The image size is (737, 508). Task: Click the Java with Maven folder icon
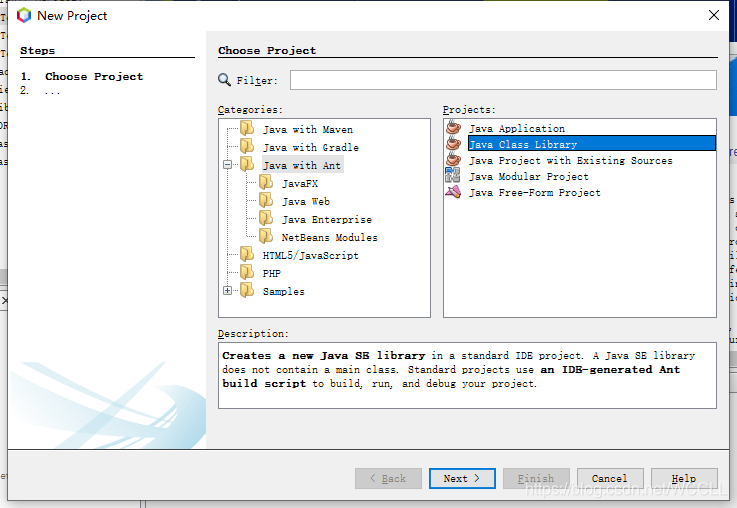coord(247,128)
